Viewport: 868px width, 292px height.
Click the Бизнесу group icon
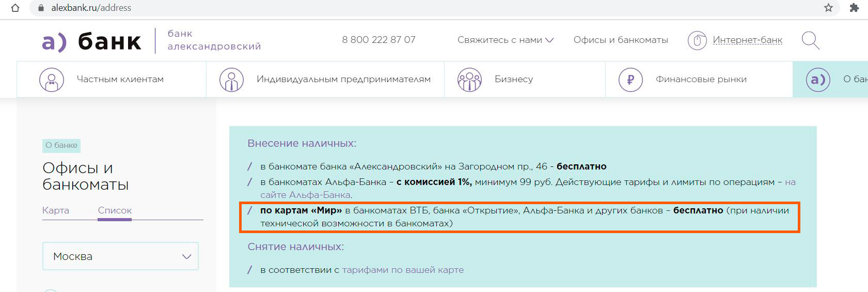pos(469,80)
